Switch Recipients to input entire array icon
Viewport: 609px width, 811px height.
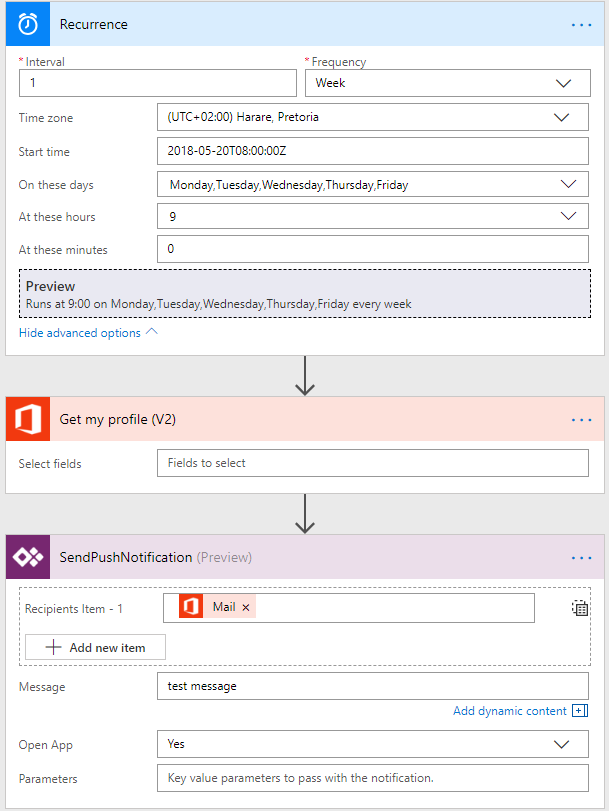coord(580,607)
